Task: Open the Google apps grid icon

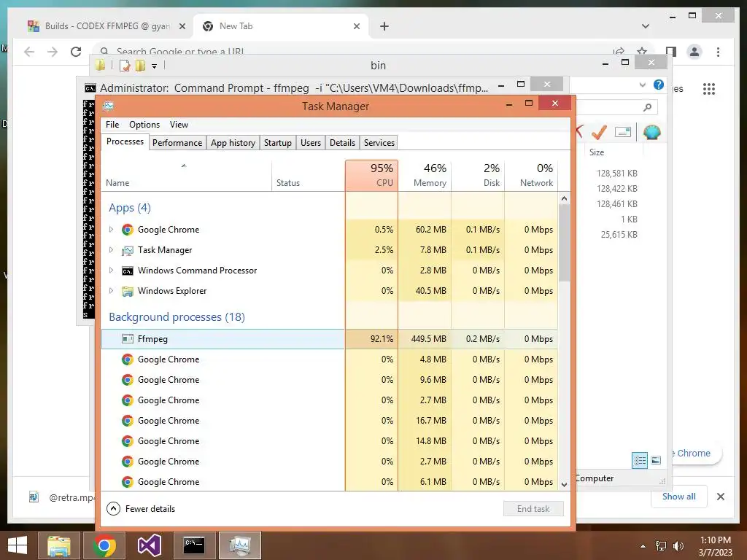Action: (x=709, y=88)
